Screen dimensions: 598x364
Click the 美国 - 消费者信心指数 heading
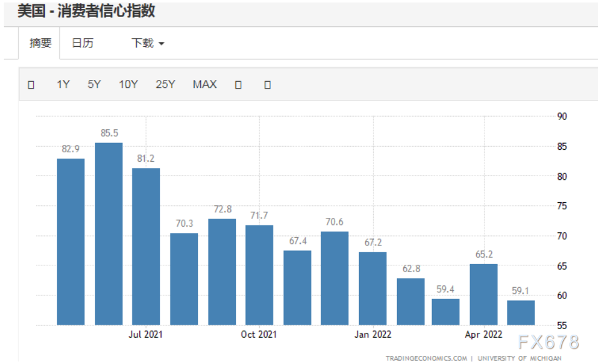coord(86,11)
